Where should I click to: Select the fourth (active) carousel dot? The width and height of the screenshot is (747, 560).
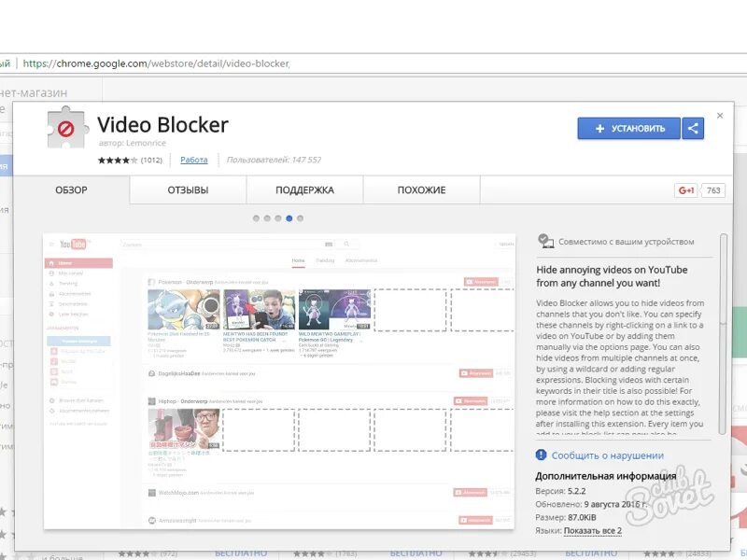click(x=289, y=218)
